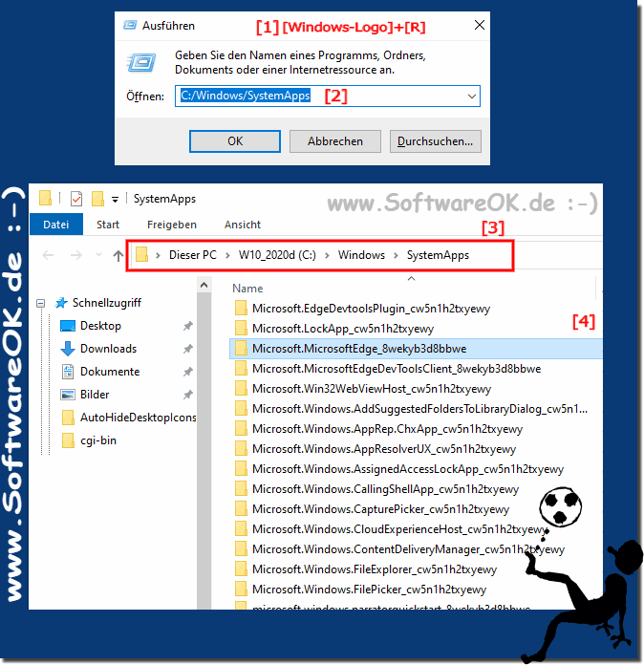Click the Durchsuchen... button
Screen dimensions: 644x665
(436, 141)
